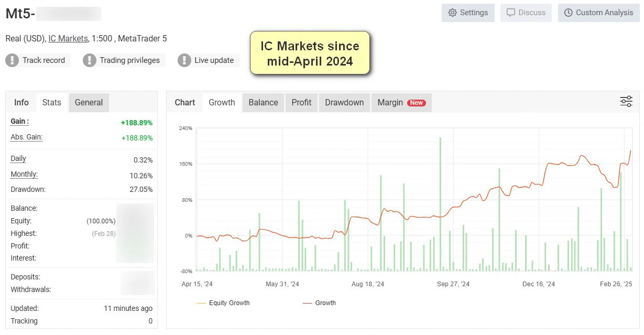Click the Chart panel heading
The width and height of the screenshot is (644, 335).
[x=185, y=102]
